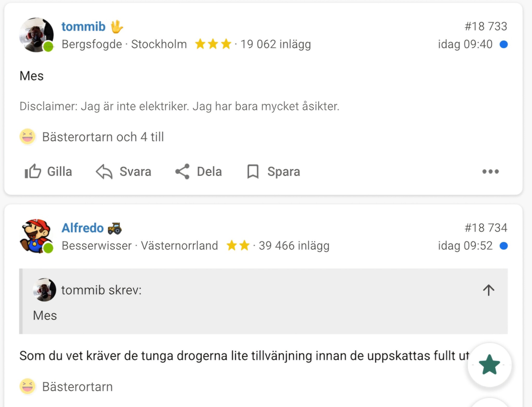Bookmark post with Spara icon
532x407 pixels.
tap(273, 171)
